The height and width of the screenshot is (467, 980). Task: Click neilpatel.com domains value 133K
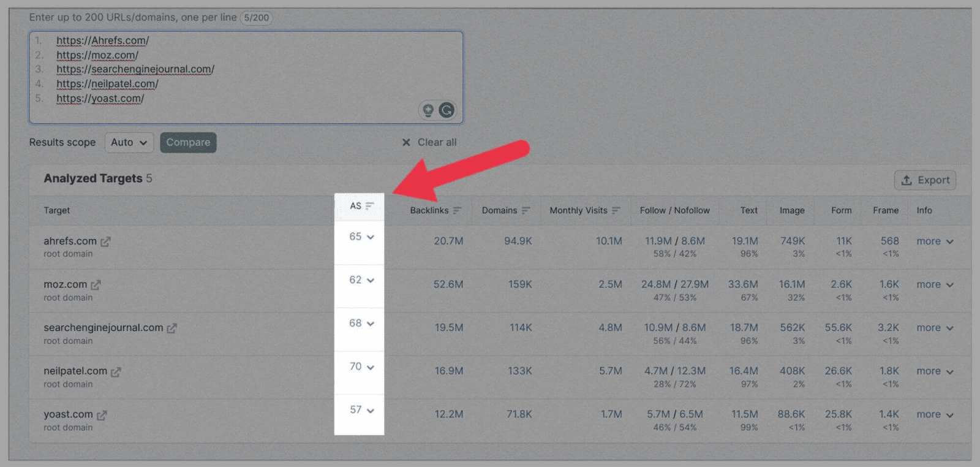click(x=520, y=371)
